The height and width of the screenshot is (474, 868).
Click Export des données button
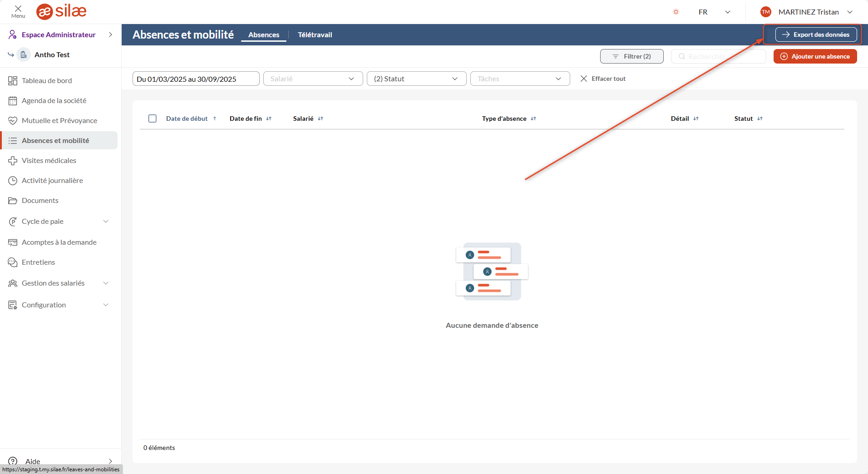[x=816, y=35]
